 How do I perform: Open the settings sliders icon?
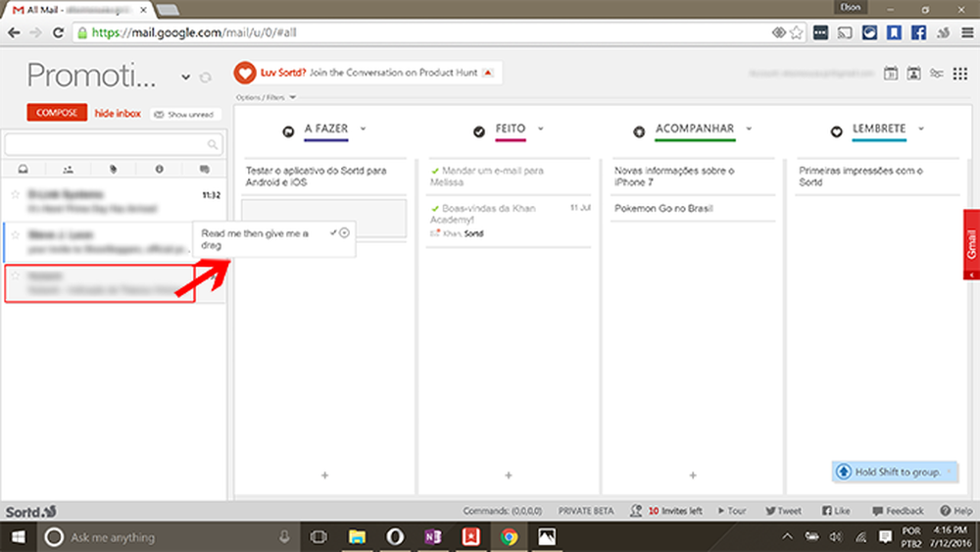936,74
